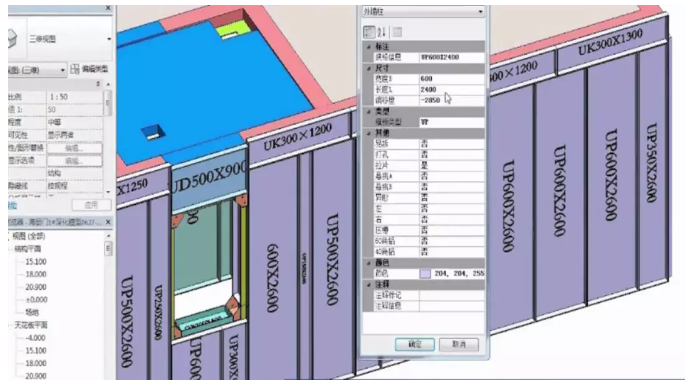Select 视图 (全部) root tree node
The height and width of the screenshot is (391, 699).
(29, 236)
